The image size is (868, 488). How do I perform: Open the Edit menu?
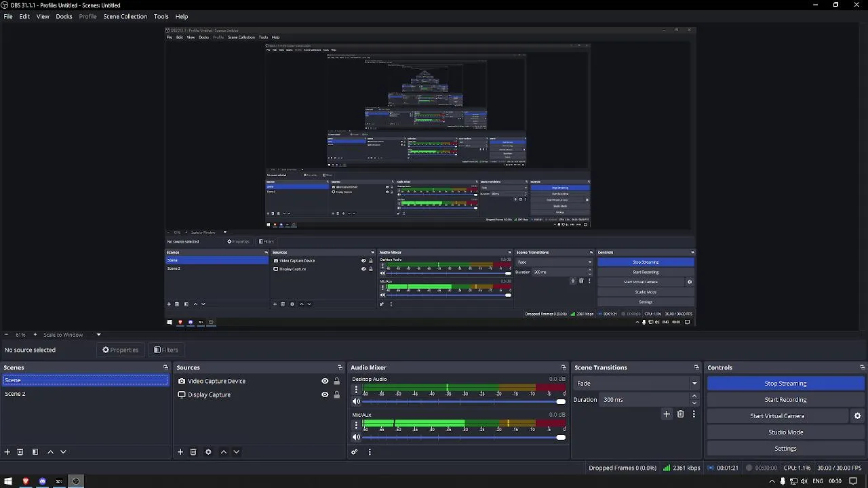(x=24, y=16)
